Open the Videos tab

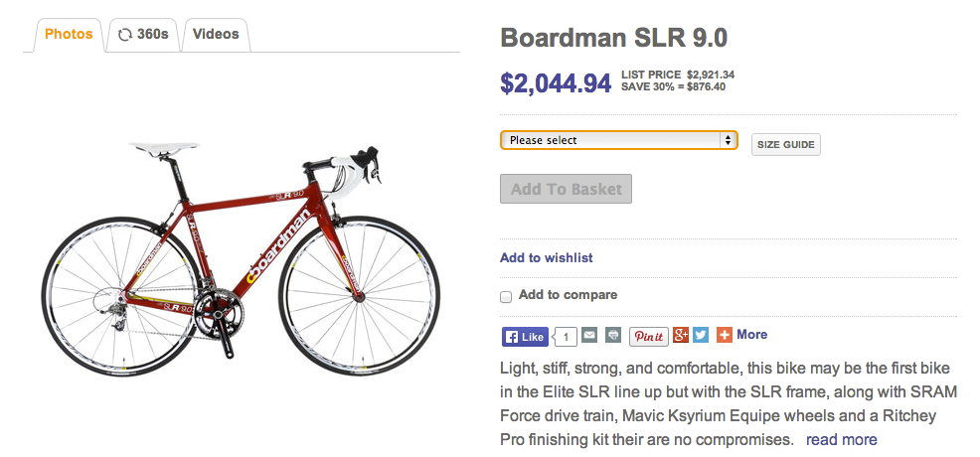tap(216, 35)
